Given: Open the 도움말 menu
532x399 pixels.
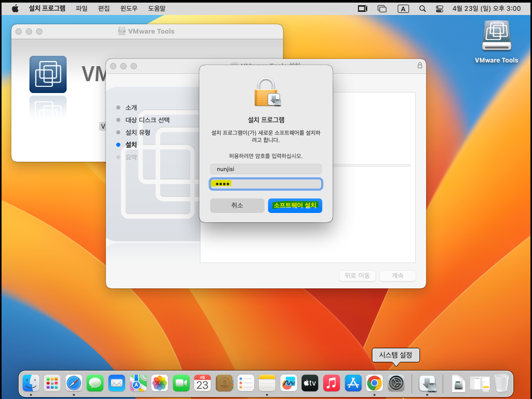Looking at the screenshot, I should [x=157, y=8].
